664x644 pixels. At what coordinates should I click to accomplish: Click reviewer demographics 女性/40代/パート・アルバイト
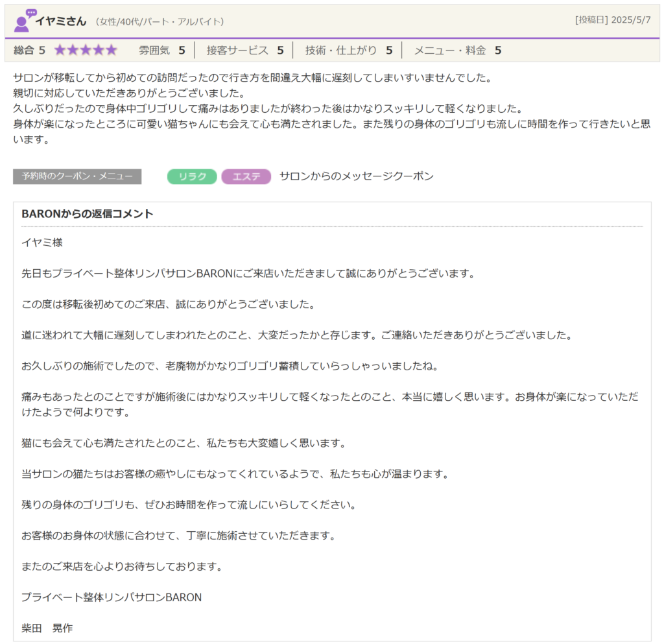click(x=160, y=21)
